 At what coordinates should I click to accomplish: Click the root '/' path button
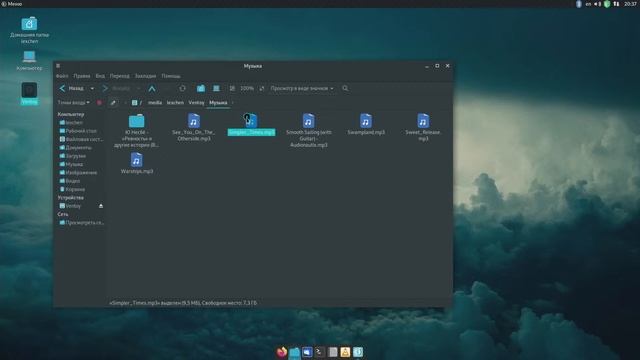(137, 102)
